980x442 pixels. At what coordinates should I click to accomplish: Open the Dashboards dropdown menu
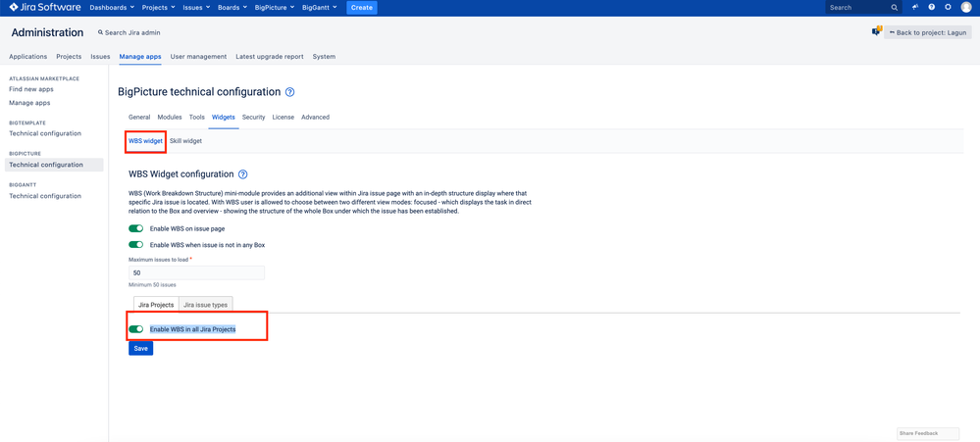point(112,8)
